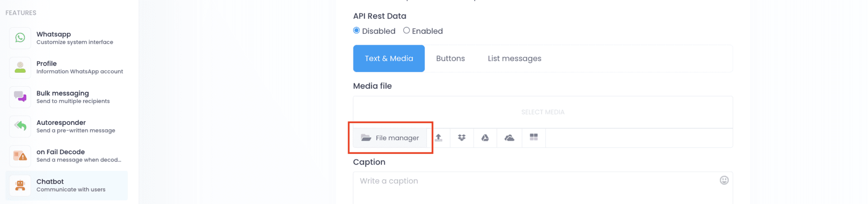Switch to Buttons tab
The width and height of the screenshot is (868, 204).
pos(450,58)
